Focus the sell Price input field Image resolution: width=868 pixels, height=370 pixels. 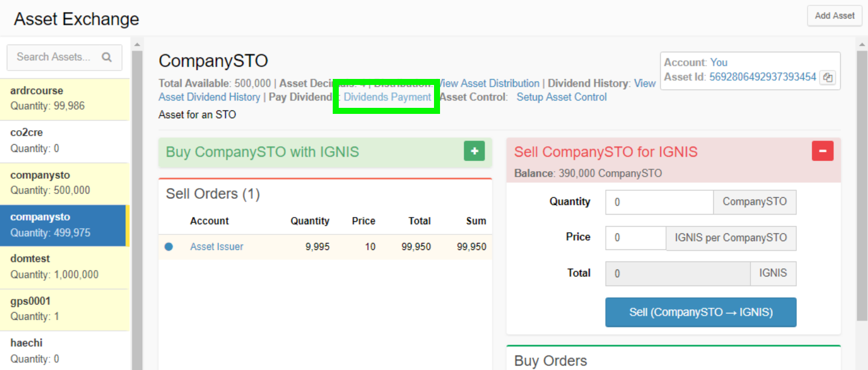tap(635, 238)
